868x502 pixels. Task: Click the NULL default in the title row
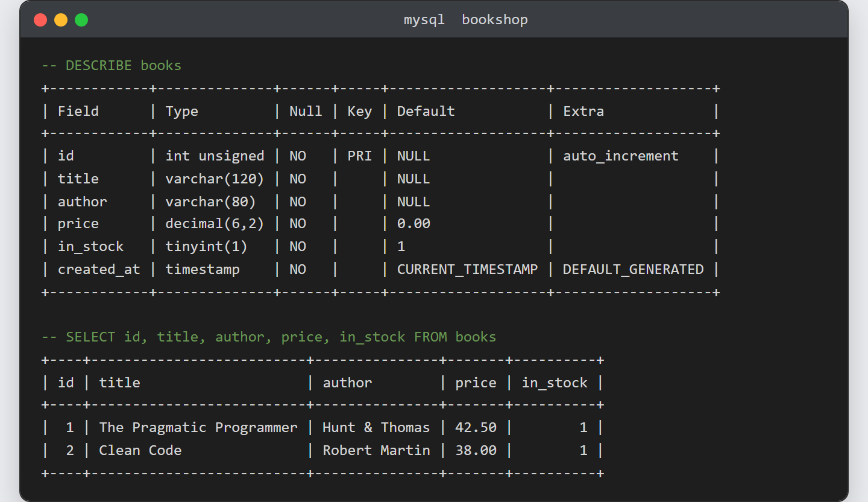point(414,179)
